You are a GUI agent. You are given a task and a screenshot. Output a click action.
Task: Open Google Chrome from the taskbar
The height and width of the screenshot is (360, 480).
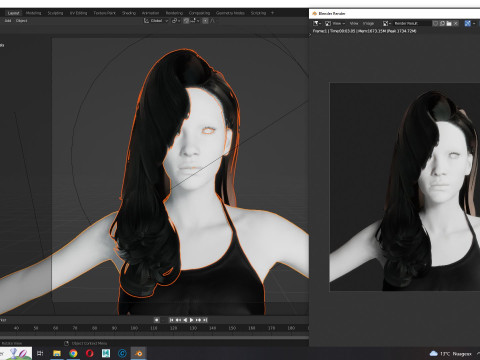[x=73, y=353]
